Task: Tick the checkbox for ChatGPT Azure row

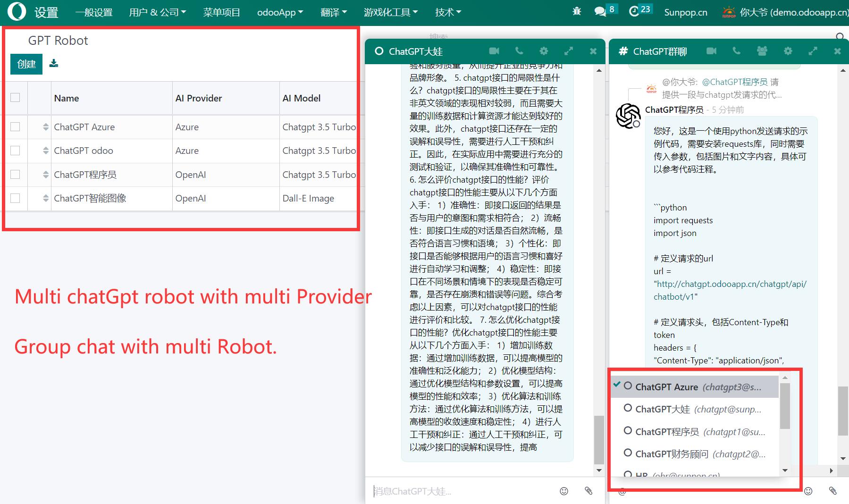Action: click(15, 127)
